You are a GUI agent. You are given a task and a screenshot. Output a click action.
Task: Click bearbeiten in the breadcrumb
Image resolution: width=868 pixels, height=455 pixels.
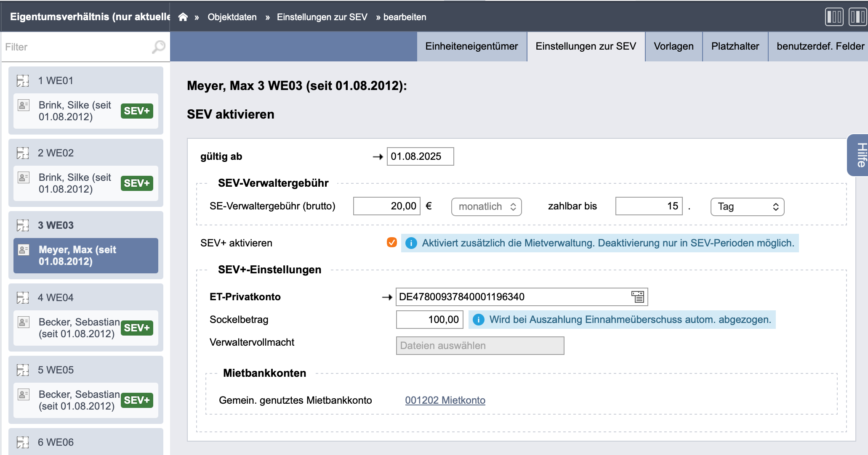tap(405, 17)
